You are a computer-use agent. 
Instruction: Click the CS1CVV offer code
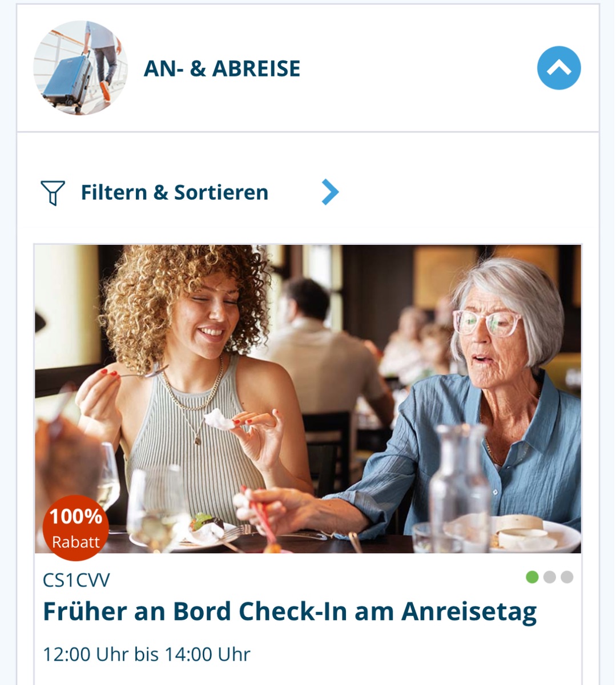pos(77,580)
